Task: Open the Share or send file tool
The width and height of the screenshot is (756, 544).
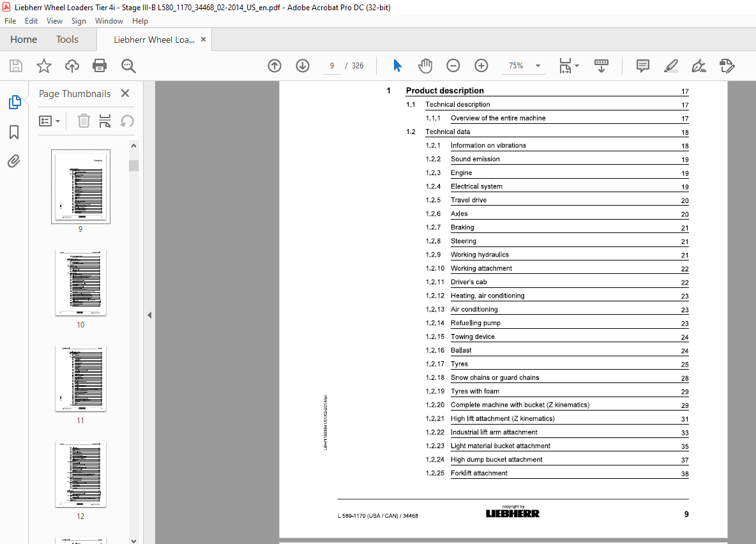Action: click(x=727, y=66)
